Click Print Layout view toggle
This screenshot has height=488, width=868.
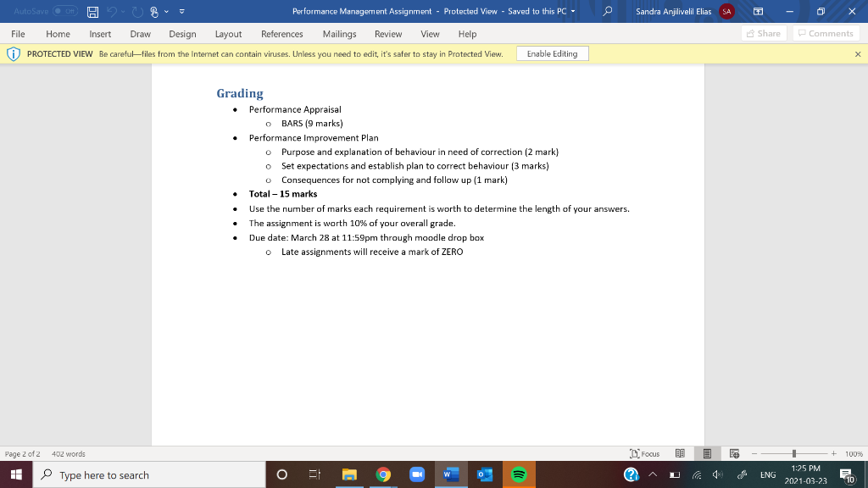point(706,453)
